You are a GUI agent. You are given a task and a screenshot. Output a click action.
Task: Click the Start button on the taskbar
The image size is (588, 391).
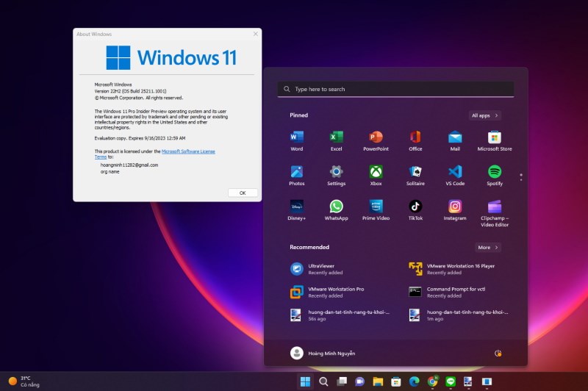coord(305,381)
